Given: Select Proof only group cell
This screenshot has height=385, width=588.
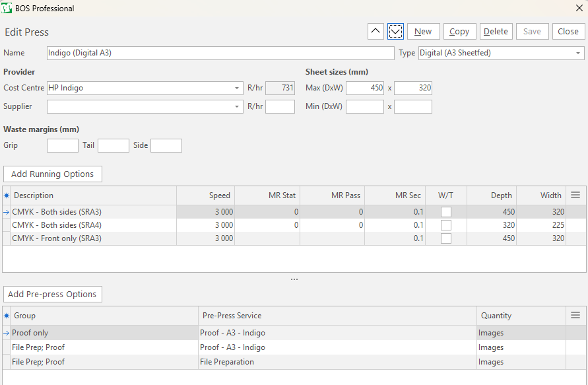Looking at the screenshot, I should [x=104, y=333].
